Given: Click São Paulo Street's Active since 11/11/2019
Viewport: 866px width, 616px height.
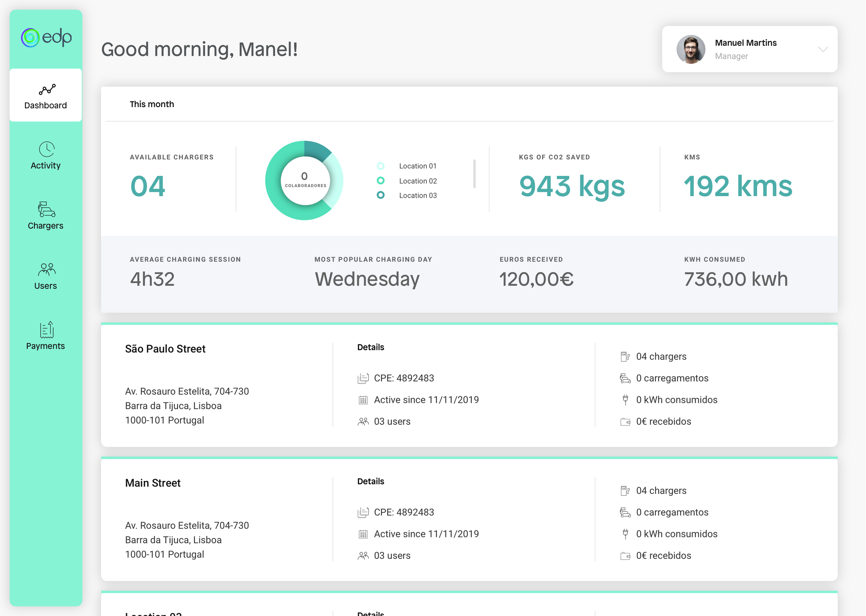Looking at the screenshot, I should 426,400.
